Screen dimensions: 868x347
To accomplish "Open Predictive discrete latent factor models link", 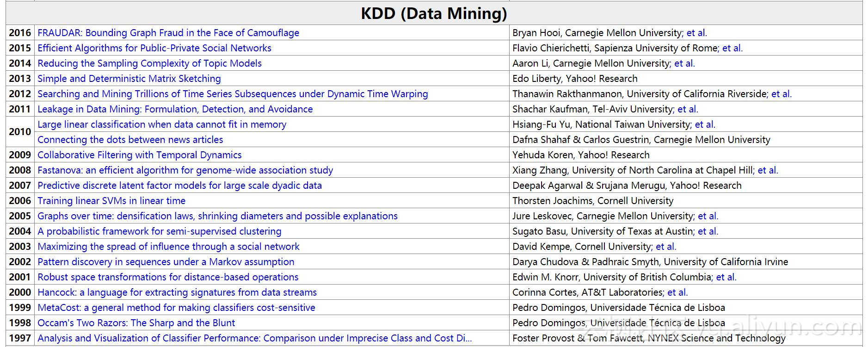I will (x=179, y=186).
